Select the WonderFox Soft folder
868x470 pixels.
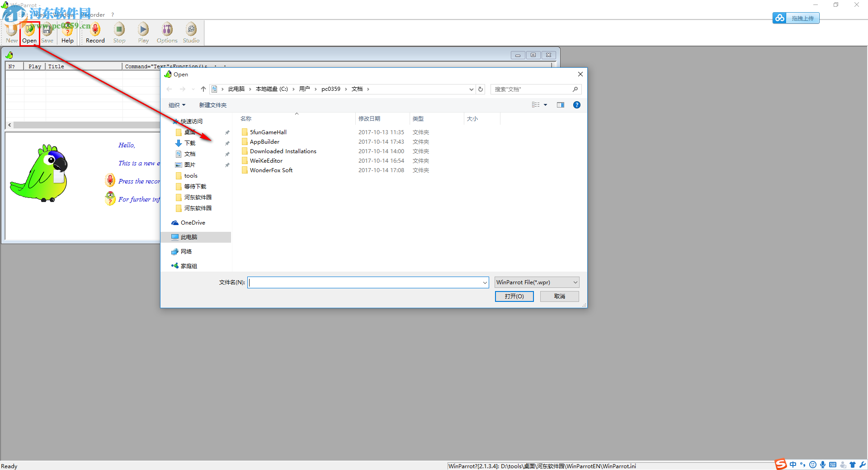click(271, 170)
